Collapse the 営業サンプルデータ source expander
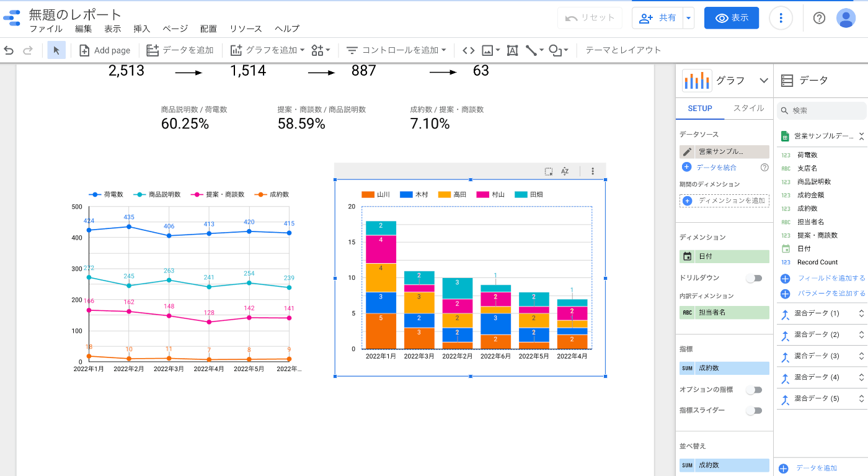 pos(861,136)
